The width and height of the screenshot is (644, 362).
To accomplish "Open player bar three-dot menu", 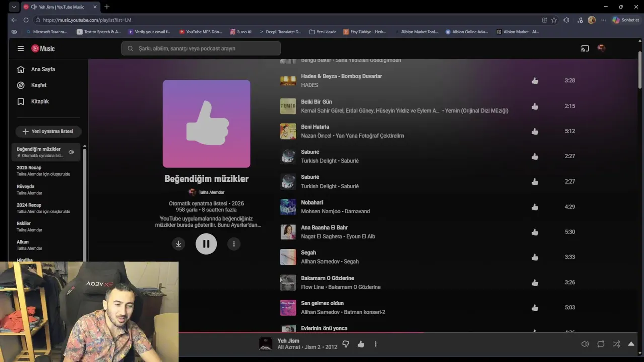I will coord(375,344).
